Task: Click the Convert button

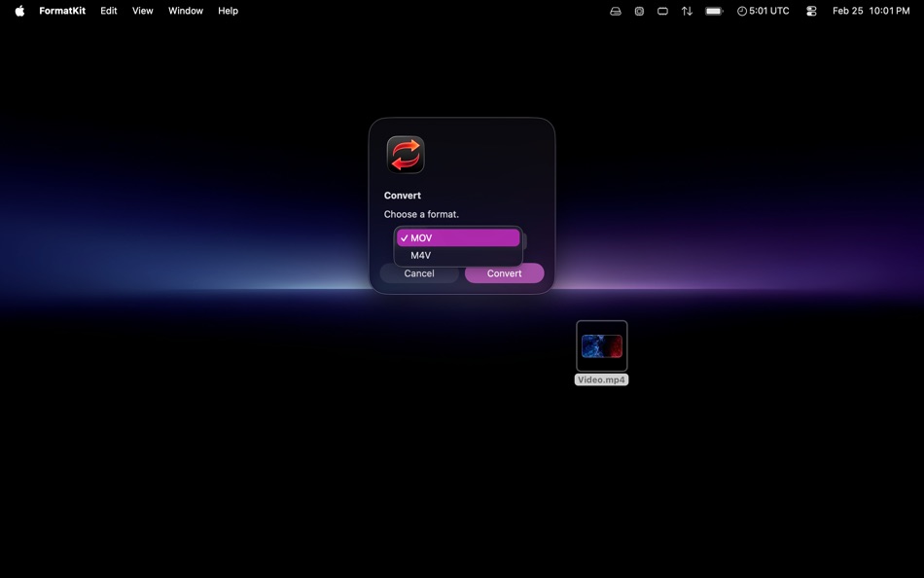Action: tap(504, 273)
